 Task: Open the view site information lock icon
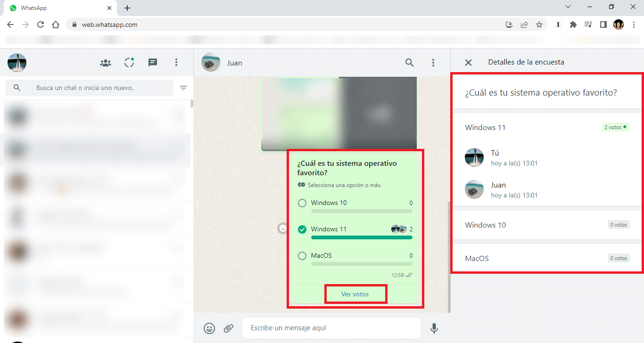coord(74,25)
